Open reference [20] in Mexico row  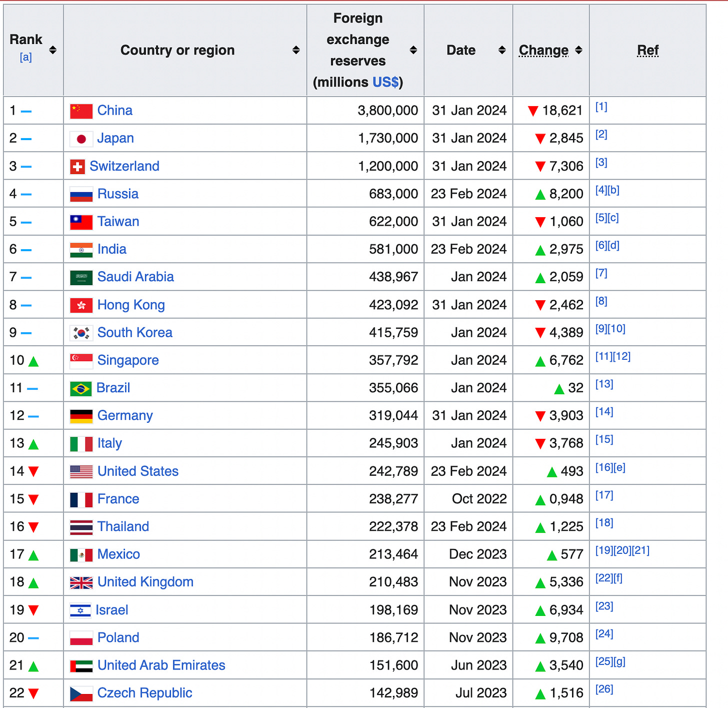point(622,550)
